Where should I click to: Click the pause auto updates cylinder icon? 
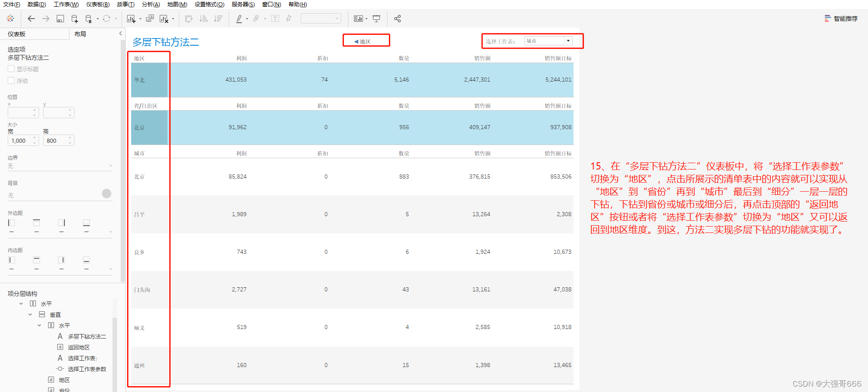(88, 19)
